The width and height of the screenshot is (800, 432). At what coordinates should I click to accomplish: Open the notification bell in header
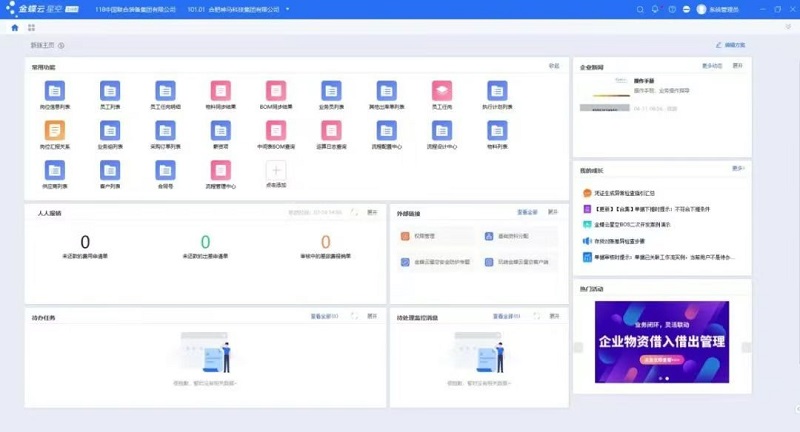tap(655, 9)
